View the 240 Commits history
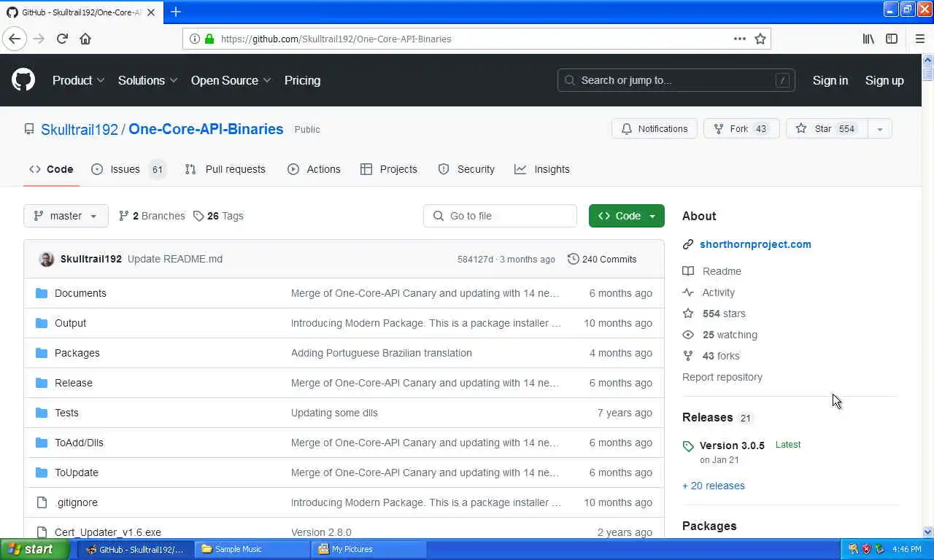The image size is (934, 560). pos(602,259)
